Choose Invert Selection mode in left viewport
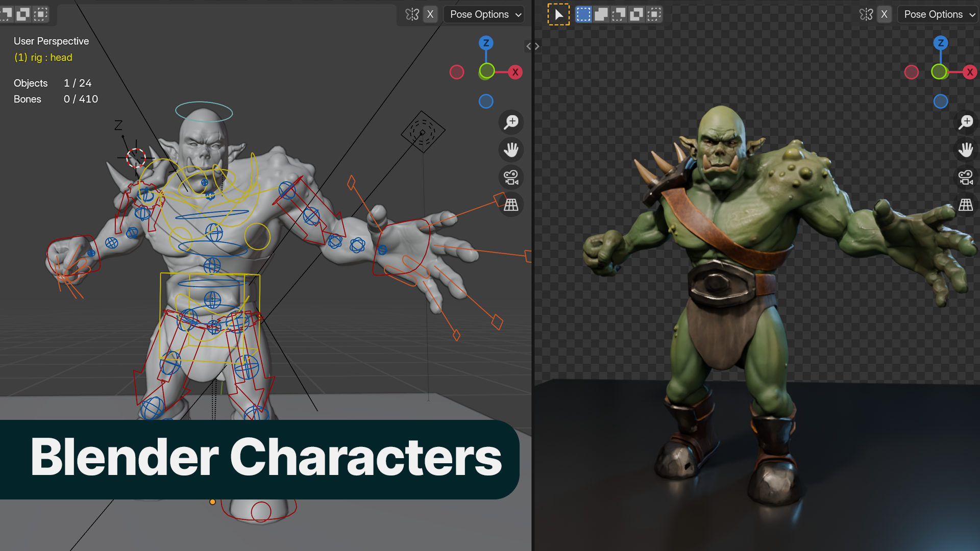This screenshot has height=551, width=980. tap(23, 14)
